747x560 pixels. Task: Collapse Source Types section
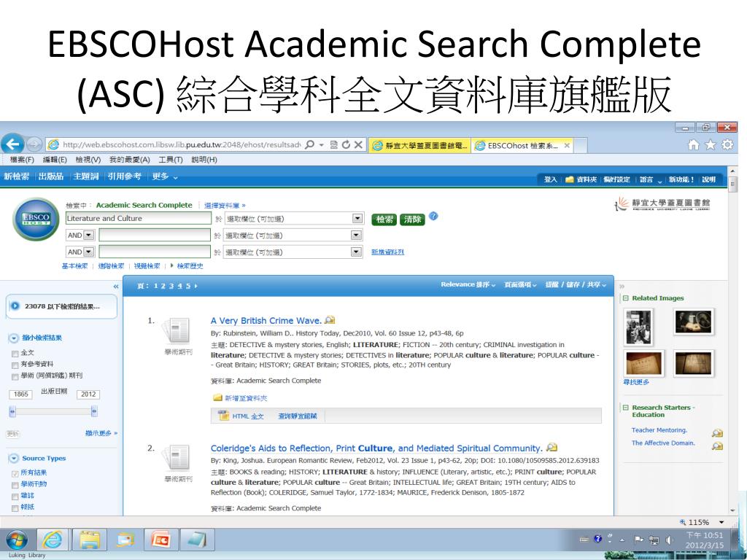[x=13, y=459]
